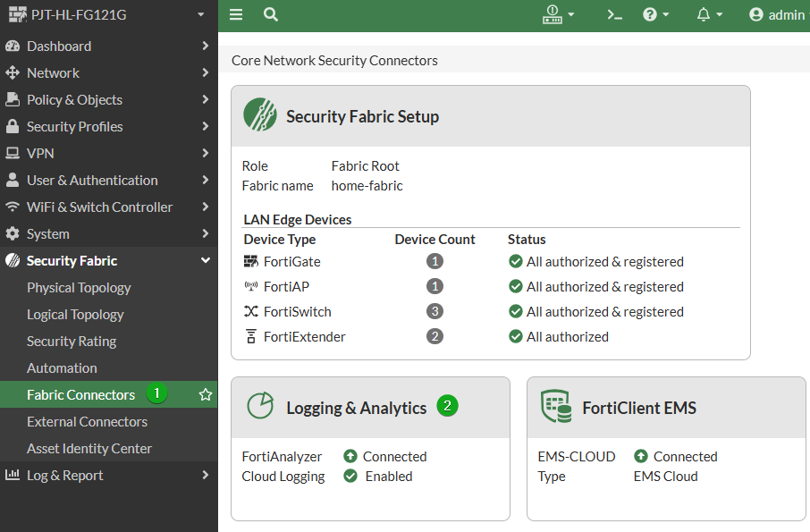Click the 'home-fabric' fabric name text
The height and width of the screenshot is (532, 810).
(367, 186)
